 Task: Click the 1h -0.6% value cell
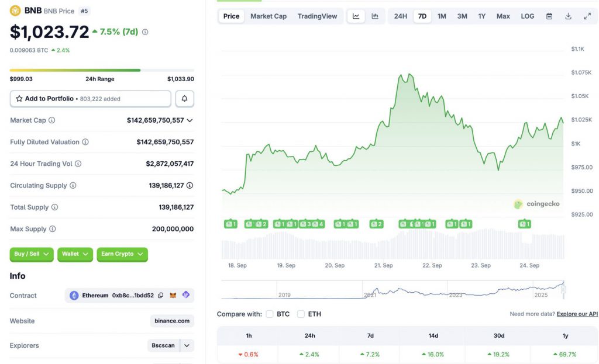pos(248,355)
